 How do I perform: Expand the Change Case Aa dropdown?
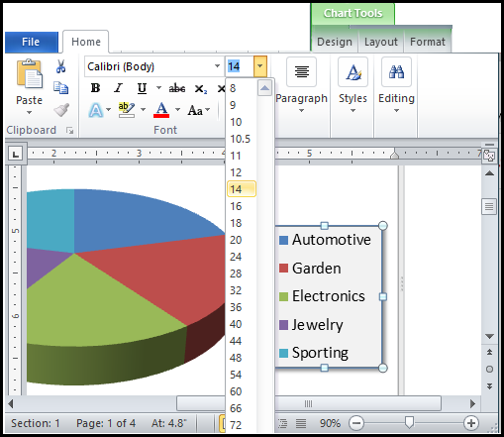[207, 110]
